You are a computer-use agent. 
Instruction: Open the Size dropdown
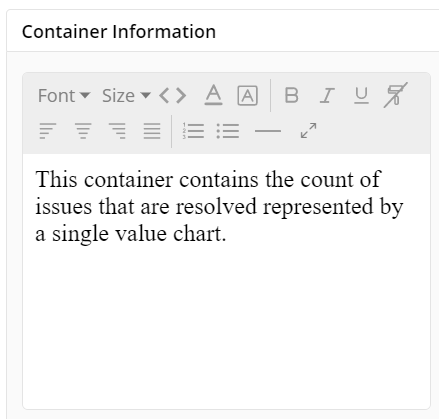coord(126,96)
